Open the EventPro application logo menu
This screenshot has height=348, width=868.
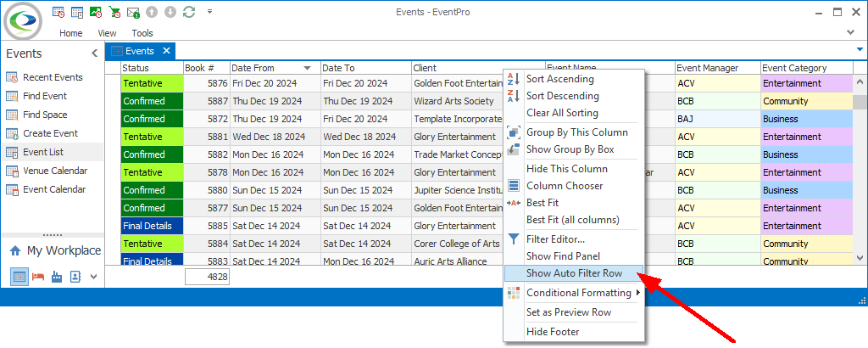[x=23, y=21]
